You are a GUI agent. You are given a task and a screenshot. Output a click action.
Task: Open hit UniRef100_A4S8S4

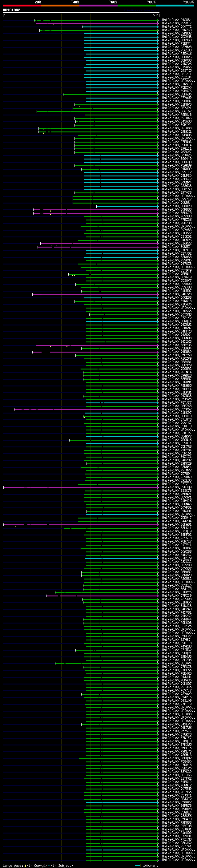pyautogui.click(x=176, y=20)
